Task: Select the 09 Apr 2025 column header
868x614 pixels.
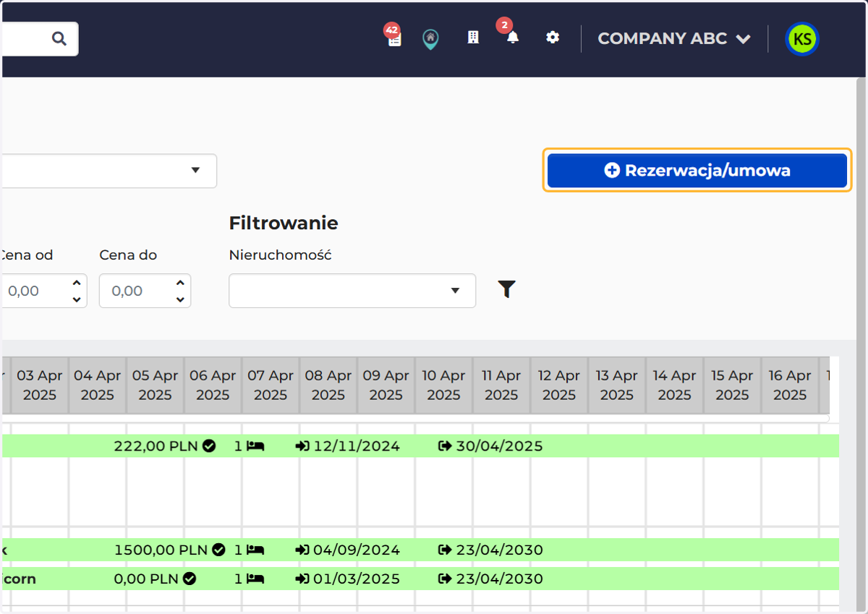Action: 386,385
